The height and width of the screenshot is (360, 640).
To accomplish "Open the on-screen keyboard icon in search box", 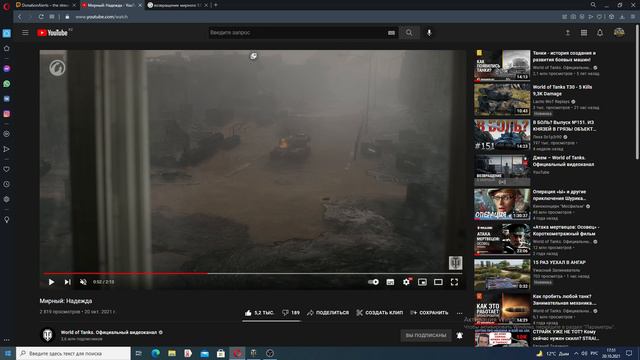I will coord(391,33).
